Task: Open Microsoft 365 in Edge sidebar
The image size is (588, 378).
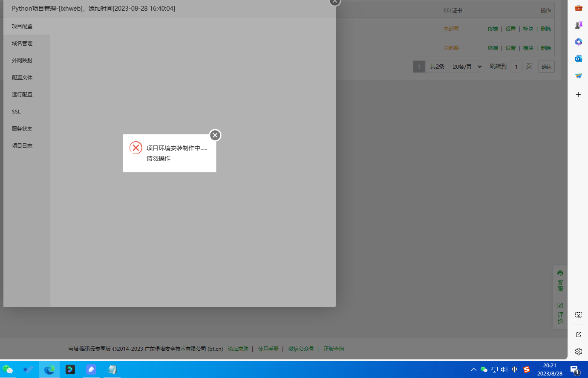Action: 578,42
